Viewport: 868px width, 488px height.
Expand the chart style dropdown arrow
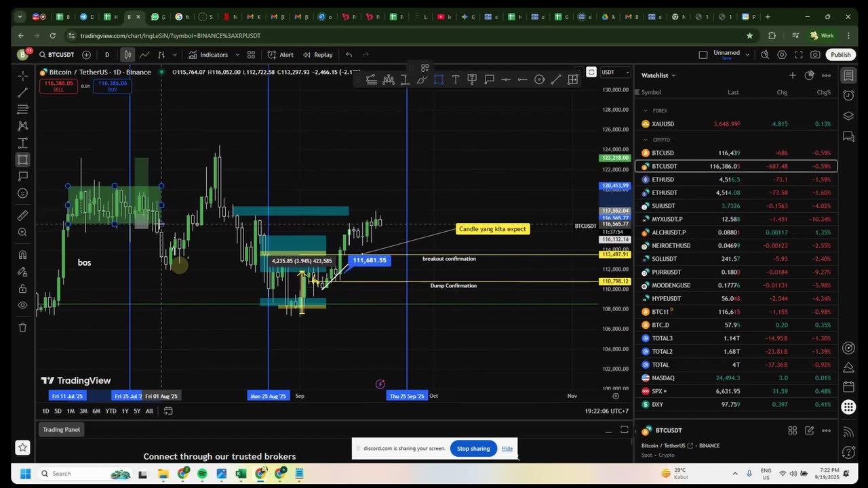tap(175, 55)
